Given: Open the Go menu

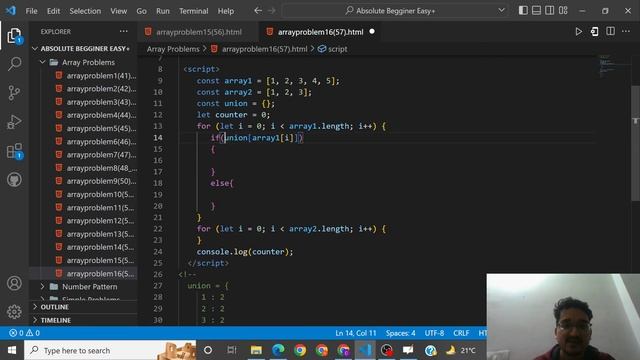Looking at the screenshot, I should coord(142,11).
